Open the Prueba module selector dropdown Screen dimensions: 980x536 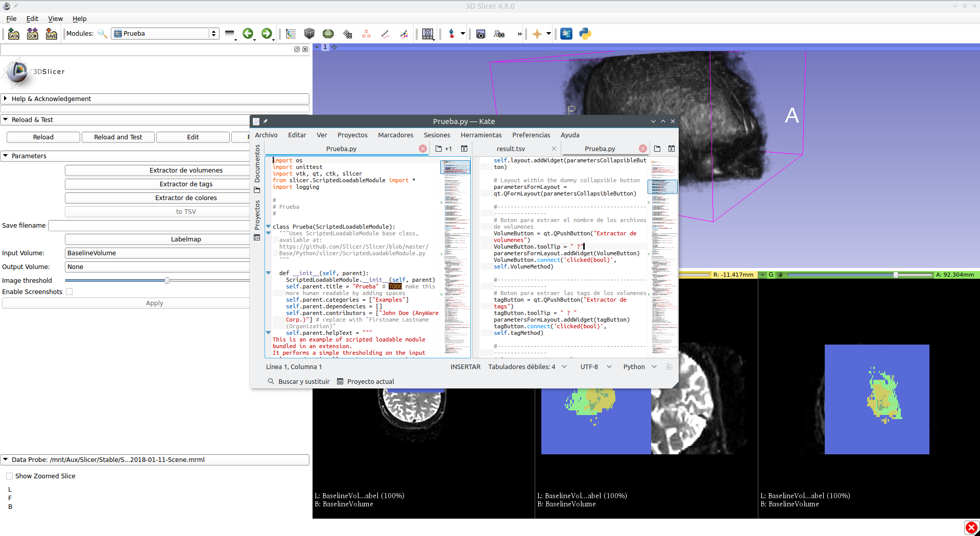pyautogui.click(x=165, y=34)
